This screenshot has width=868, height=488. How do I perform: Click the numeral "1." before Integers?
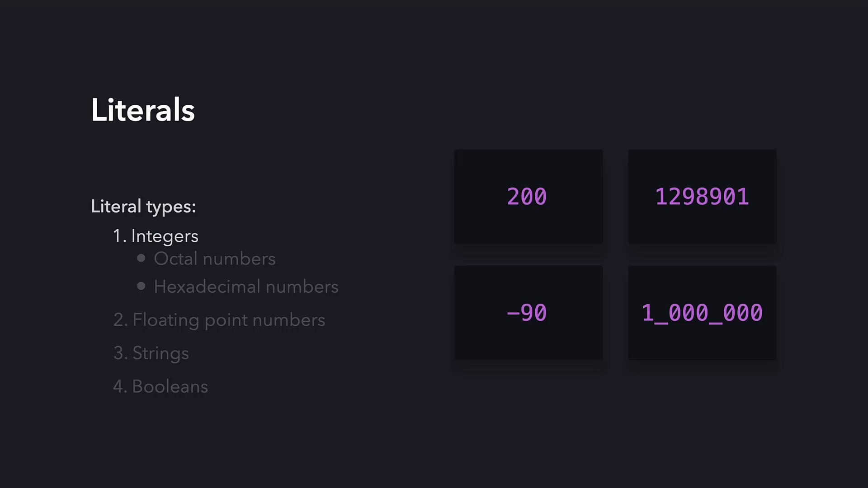119,236
